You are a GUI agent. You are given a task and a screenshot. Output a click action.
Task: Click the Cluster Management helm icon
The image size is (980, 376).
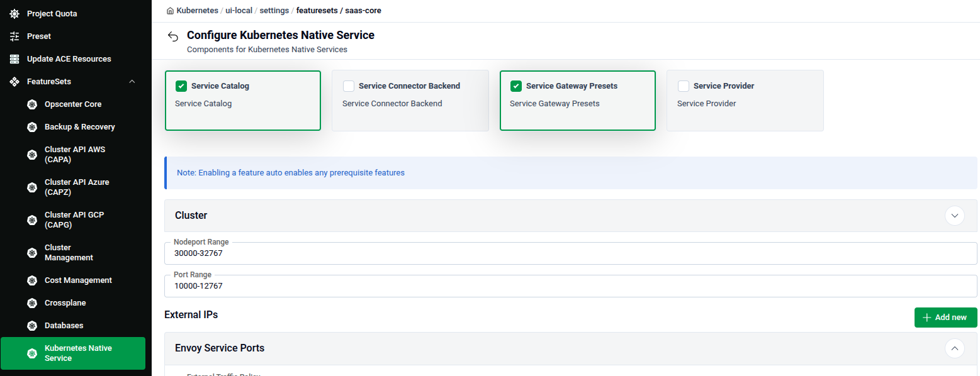point(32,253)
